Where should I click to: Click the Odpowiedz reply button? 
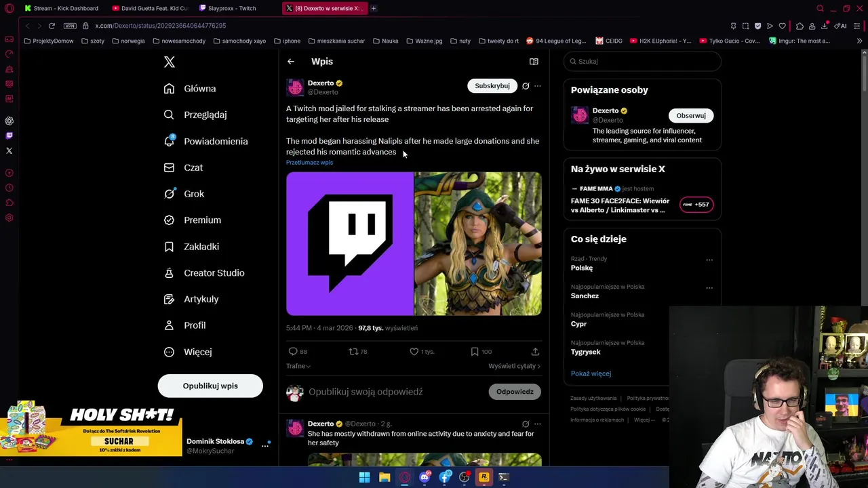click(x=515, y=392)
